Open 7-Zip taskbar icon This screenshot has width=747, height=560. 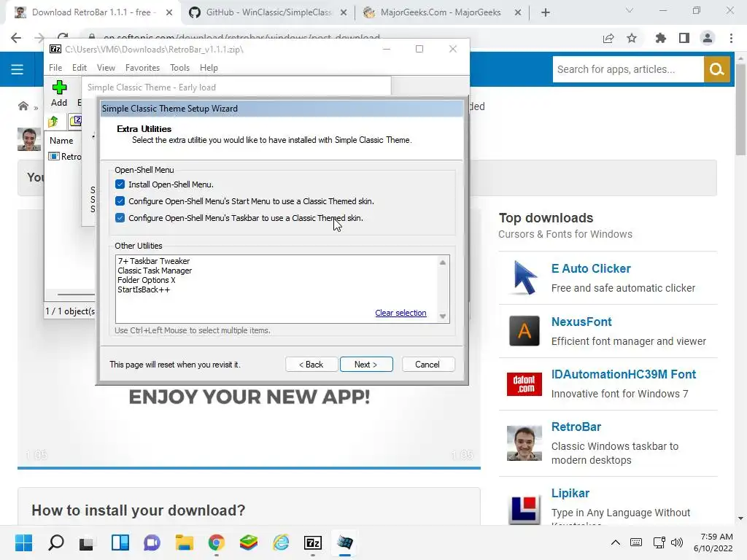click(x=313, y=542)
